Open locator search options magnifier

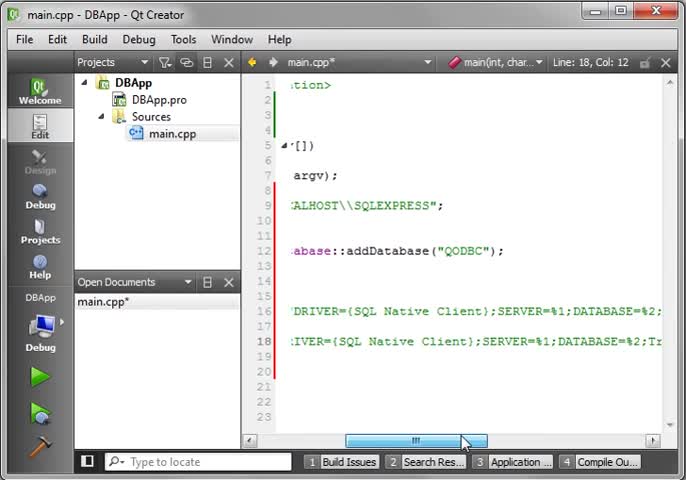[116, 461]
